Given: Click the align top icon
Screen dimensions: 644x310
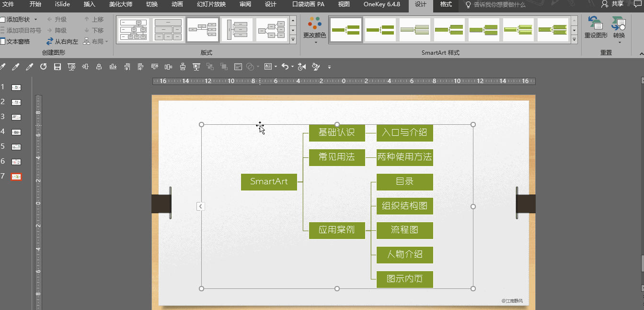Looking at the screenshot, I should pos(154,67).
